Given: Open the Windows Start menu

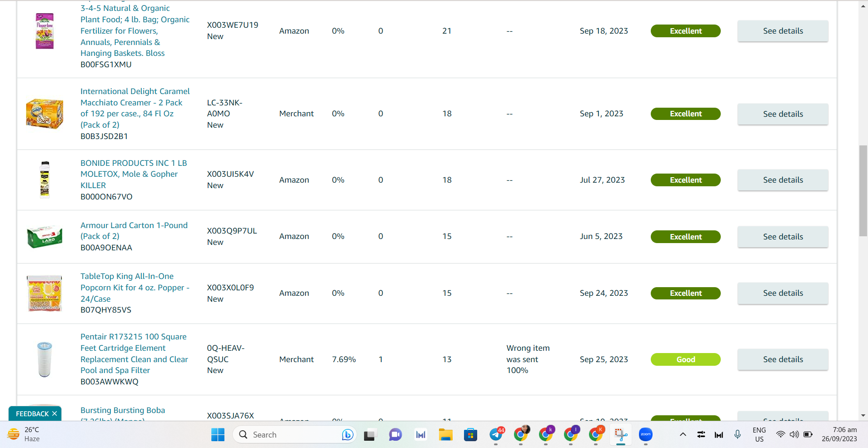Looking at the screenshot, I should [x=218, y=435].
